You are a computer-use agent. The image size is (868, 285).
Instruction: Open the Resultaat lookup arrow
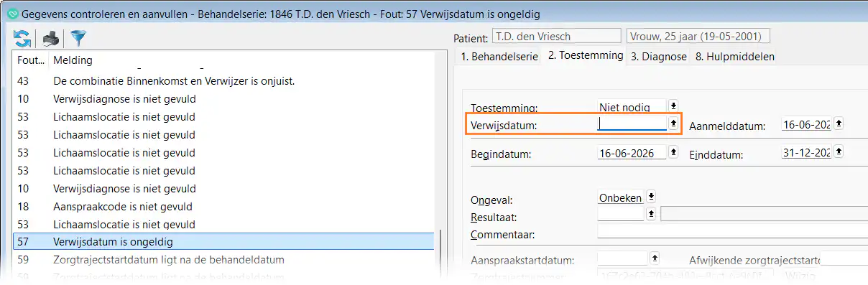(651, 213)
